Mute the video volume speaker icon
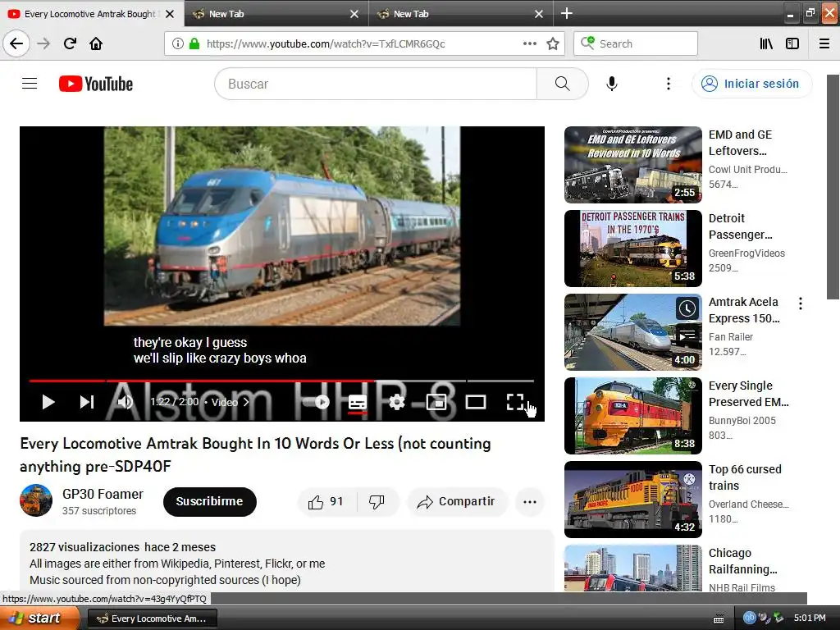The image size is (840, 630). [x=125, y=402]
